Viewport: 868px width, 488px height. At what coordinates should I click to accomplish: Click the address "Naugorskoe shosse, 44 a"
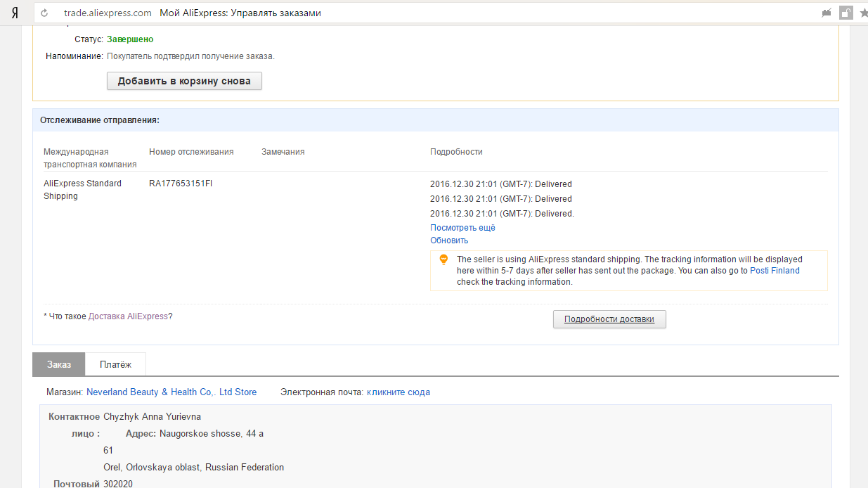click(212, 434)
